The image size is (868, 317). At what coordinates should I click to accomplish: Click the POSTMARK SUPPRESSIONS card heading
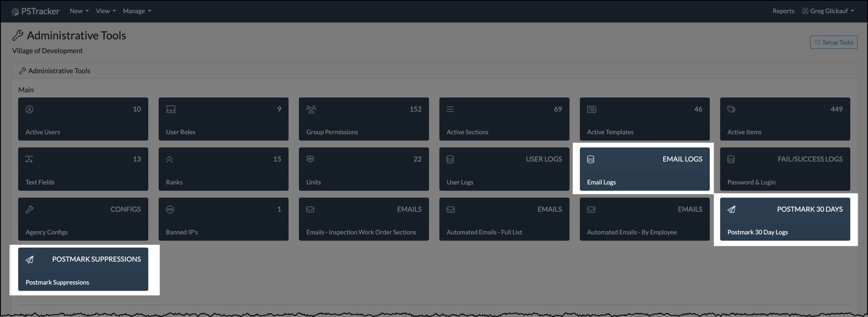click(96, 259)
